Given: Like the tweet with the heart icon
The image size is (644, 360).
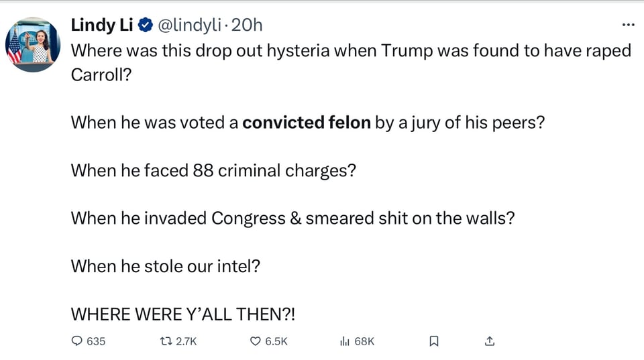Looking at the screenshot, I should click(255, 341).
